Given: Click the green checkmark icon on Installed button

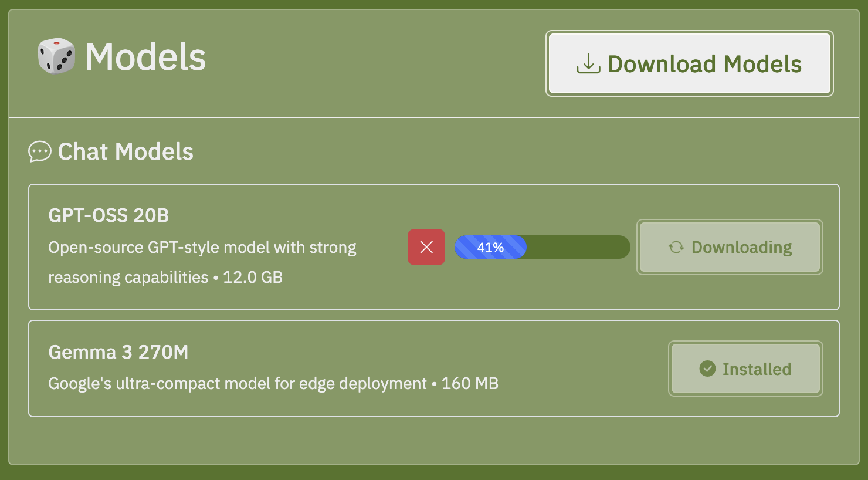Looking at the screenshot, I should click(x=707, y=369).
